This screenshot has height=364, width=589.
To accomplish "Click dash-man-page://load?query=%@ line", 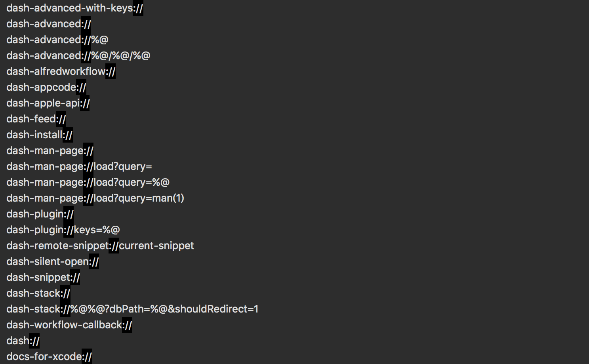I will coord(88,182).
